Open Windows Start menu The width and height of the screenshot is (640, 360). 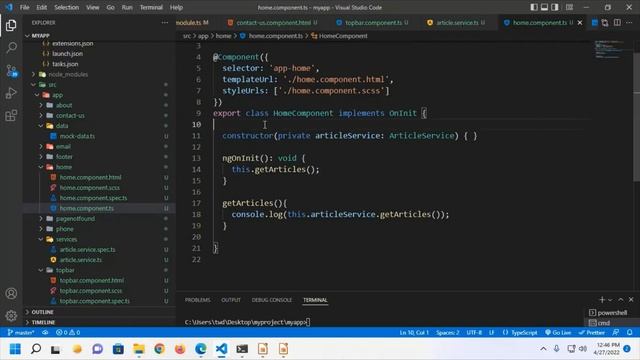click(x=15, y=349)
